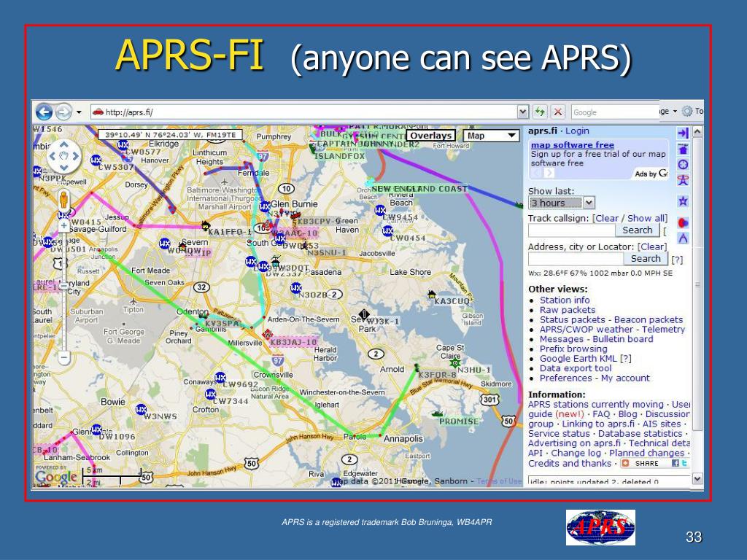Collapse the sidebar with the arrow-to-bar icon
Viewport: 747px width, 560px height.
683,133
